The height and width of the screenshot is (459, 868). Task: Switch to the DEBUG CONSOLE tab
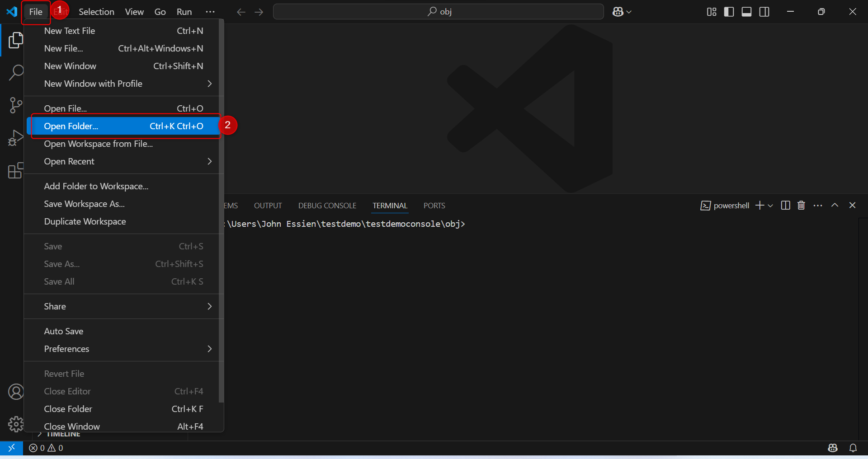327,206
